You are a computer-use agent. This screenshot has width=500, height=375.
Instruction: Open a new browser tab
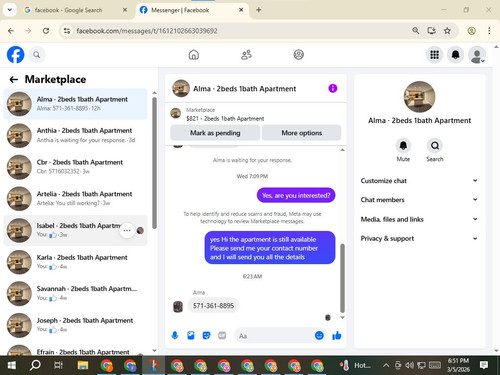pos(258,10)
